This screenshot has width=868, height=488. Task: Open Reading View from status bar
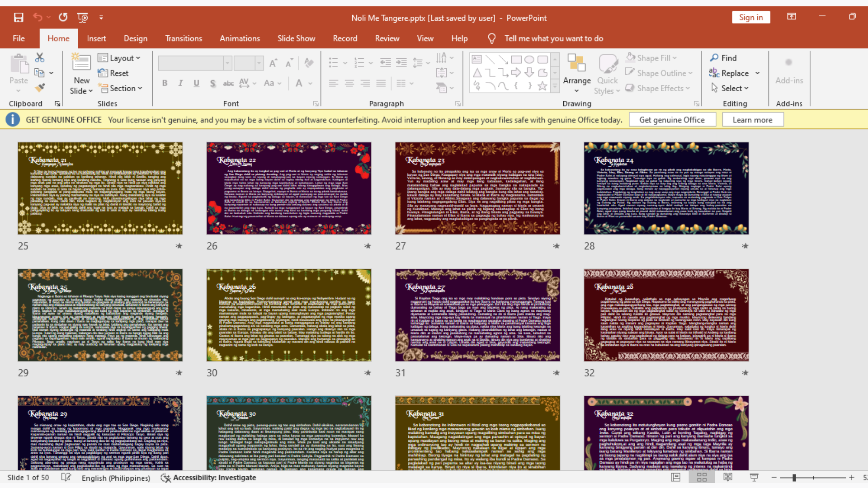(728, 477)
